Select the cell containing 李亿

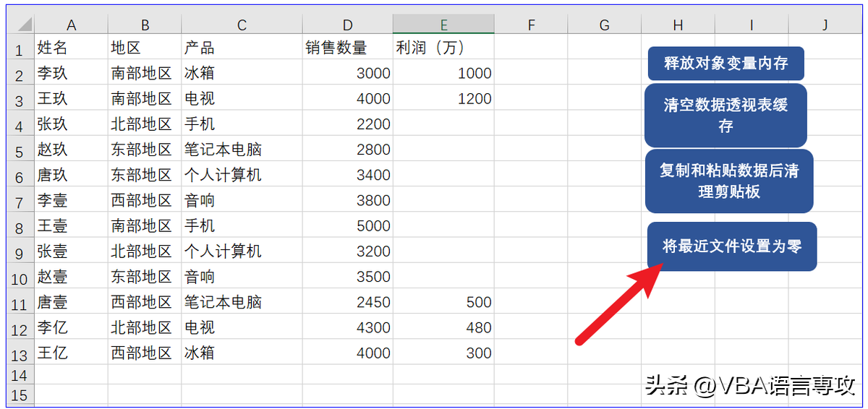pos(72,327)
